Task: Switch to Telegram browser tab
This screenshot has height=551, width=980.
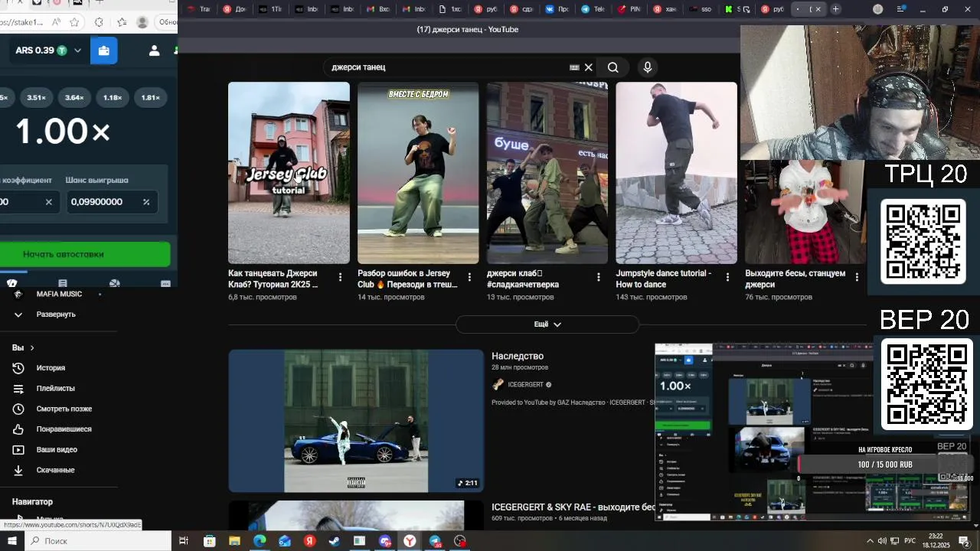Action: [x=593, y=9]
